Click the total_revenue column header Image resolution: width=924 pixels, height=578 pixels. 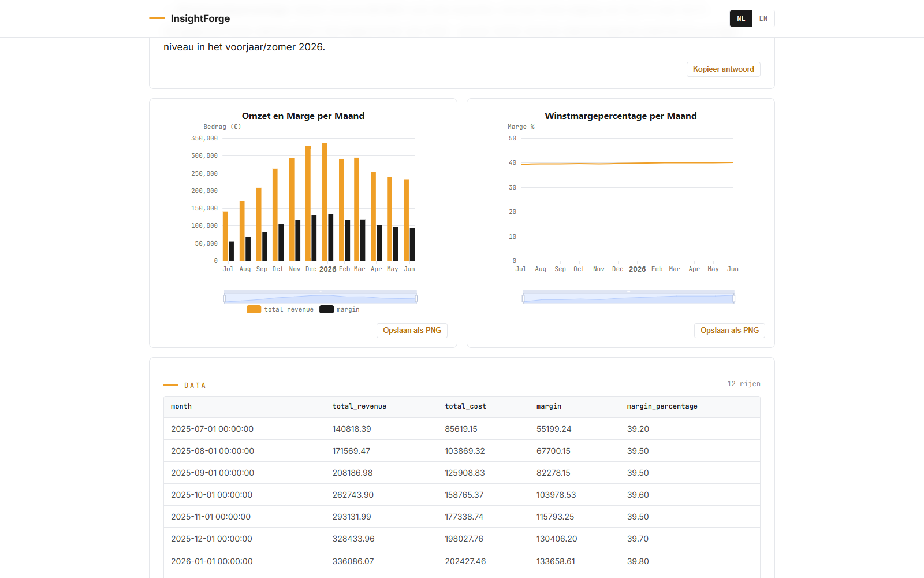(x=359, y=407)
